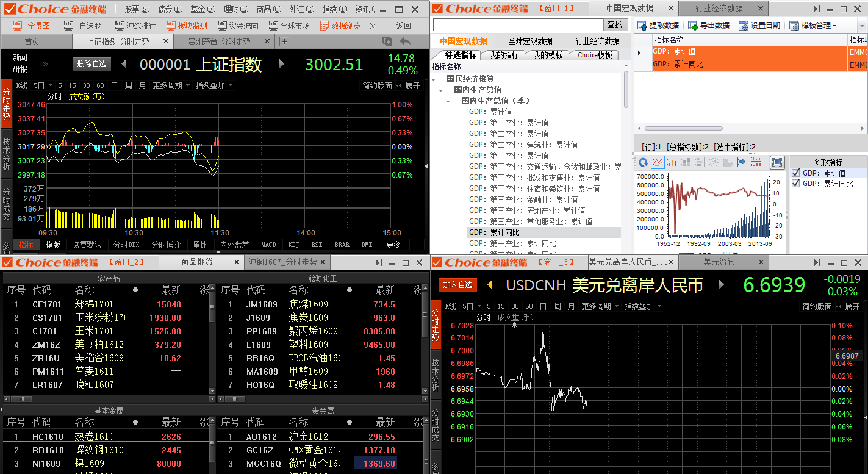Open the 股票(S) menu
The height and width of the screenshot is (474, 868).
point(137,9)
